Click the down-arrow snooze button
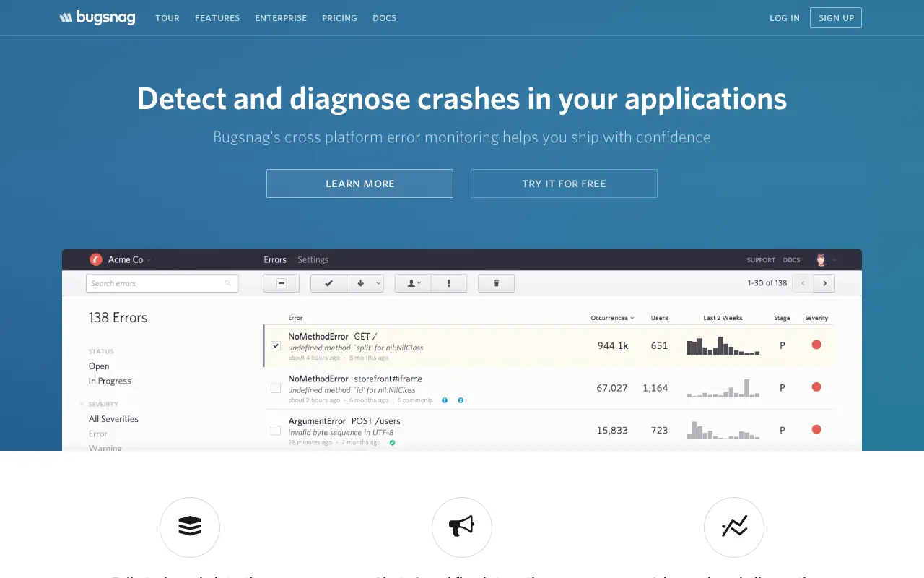This screenshot has height=578, width=924. pyautogui.click(x=360, y=283)
